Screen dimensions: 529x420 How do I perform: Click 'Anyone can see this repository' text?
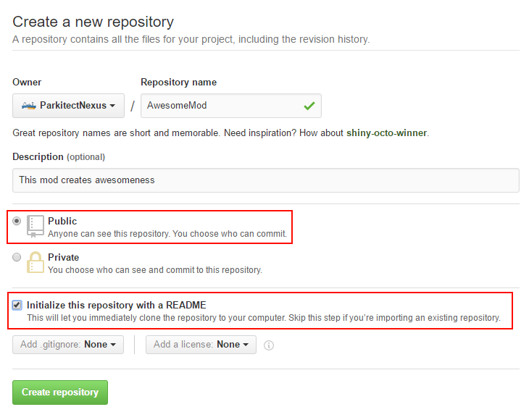point(167,234)
